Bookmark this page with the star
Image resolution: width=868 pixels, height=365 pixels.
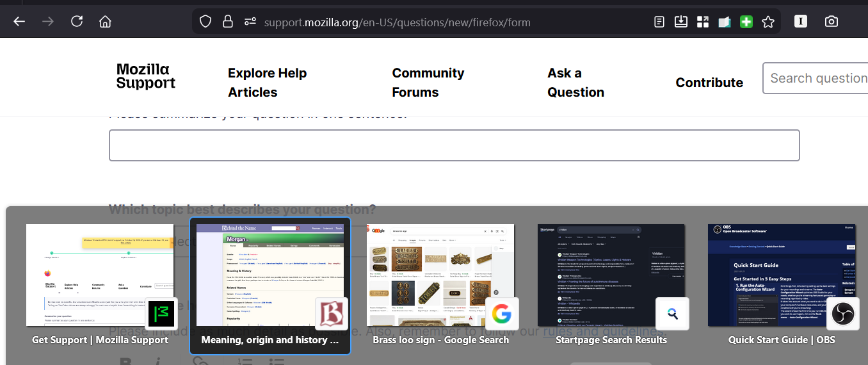click(x=768, y=22)
